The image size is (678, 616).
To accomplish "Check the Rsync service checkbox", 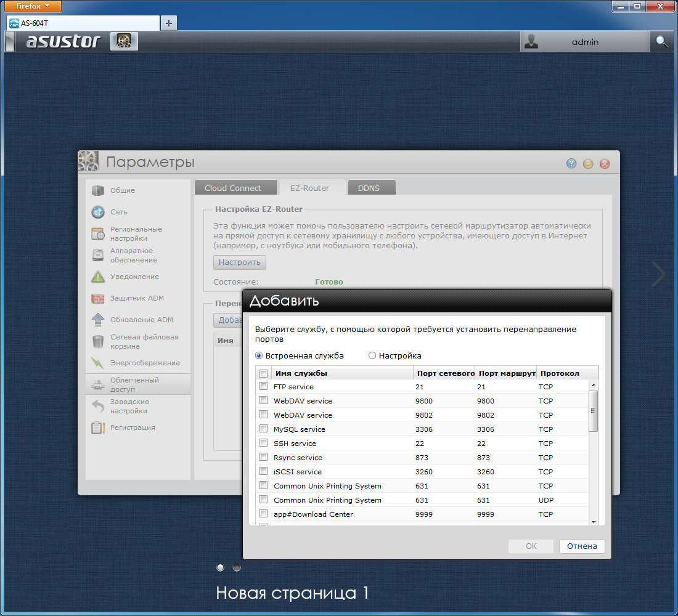I will [263, 457].
